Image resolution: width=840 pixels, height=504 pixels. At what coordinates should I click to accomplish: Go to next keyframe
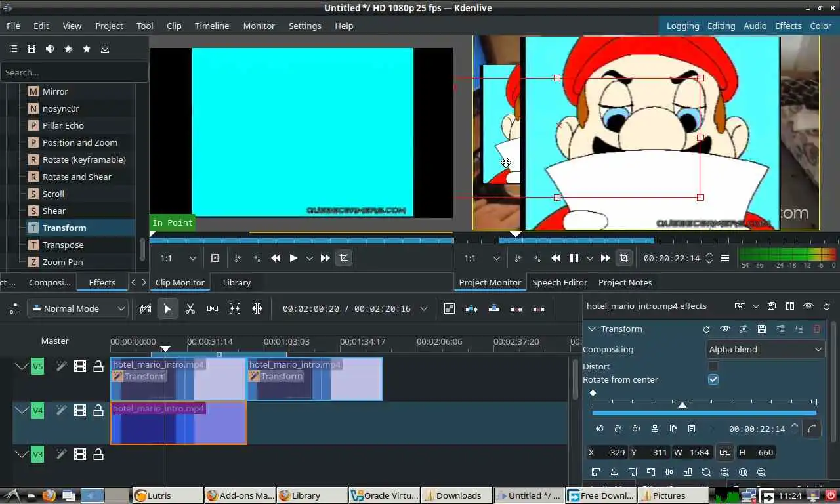click(637, 429)
